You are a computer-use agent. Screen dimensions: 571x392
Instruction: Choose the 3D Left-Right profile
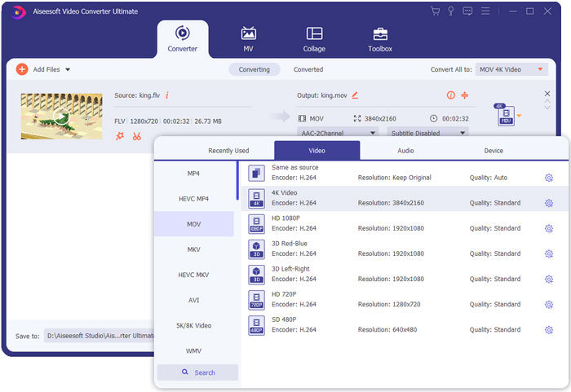point(405,274)
